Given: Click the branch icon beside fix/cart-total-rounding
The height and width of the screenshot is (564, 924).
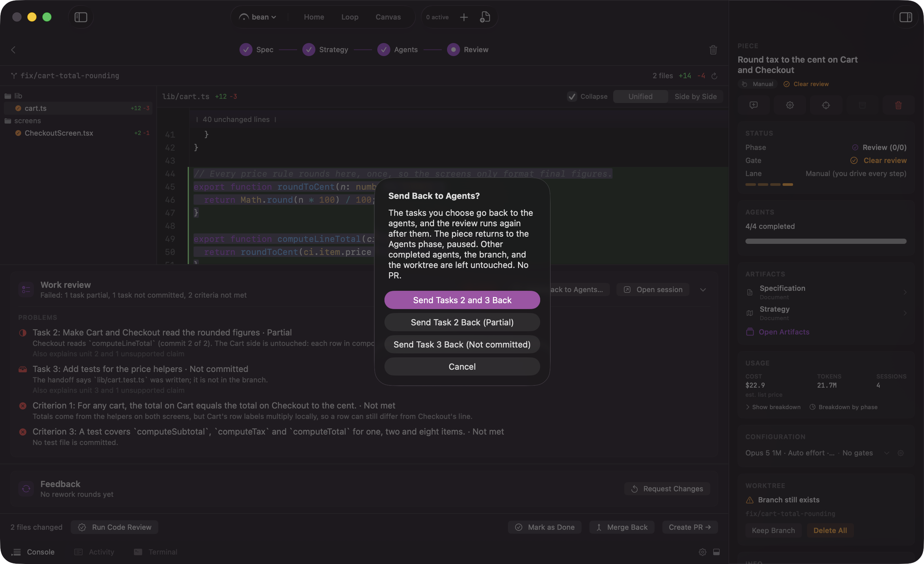Looking at the screenshot, I should point(14,76).
